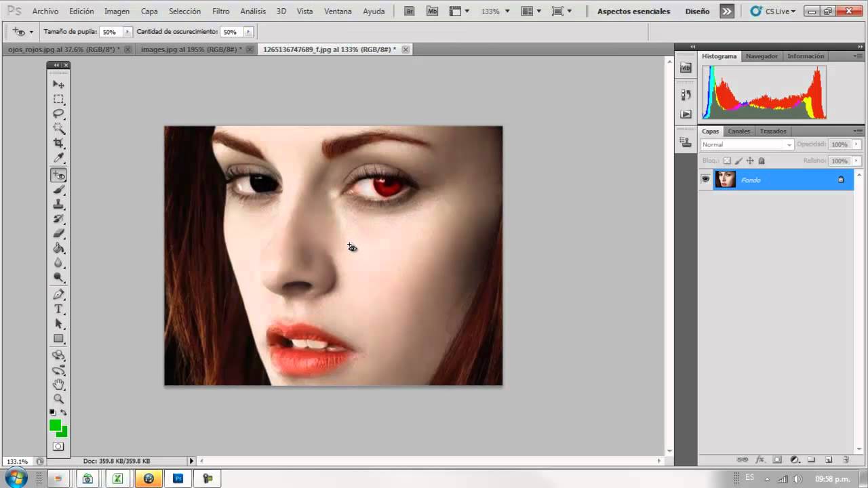Select the Brush tool
The width and height of the screenshot is (868, 488).
pyautogui.click(x=59, y=190)
